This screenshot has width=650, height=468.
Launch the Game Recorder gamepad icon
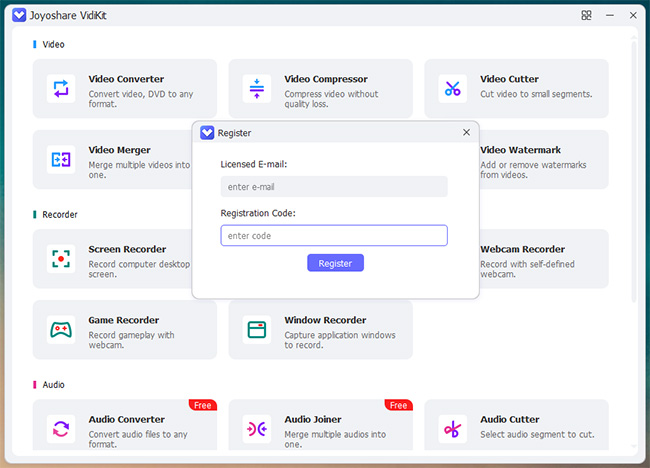coord(61,330)
